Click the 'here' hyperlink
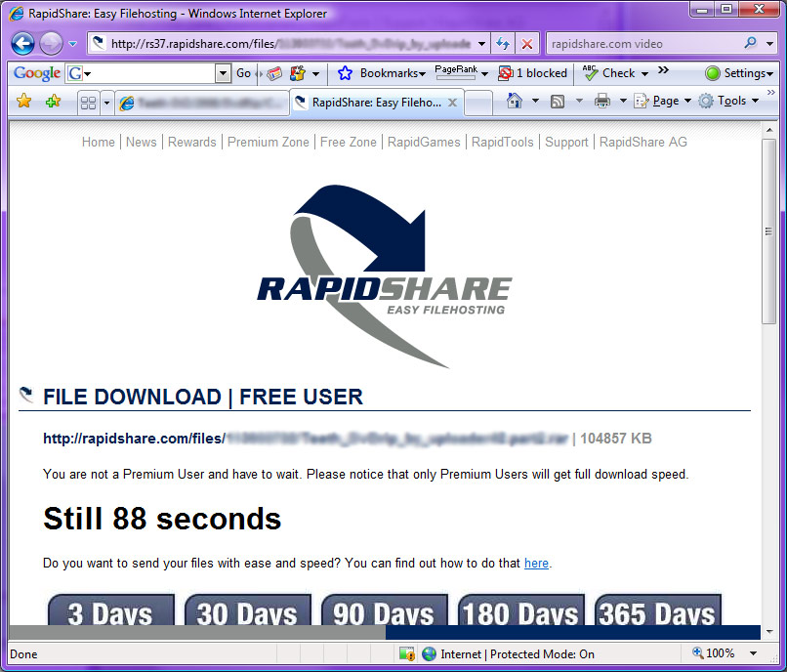Image resolution: width=787 pixels, height=672 pixels. [x=536, y=563]
